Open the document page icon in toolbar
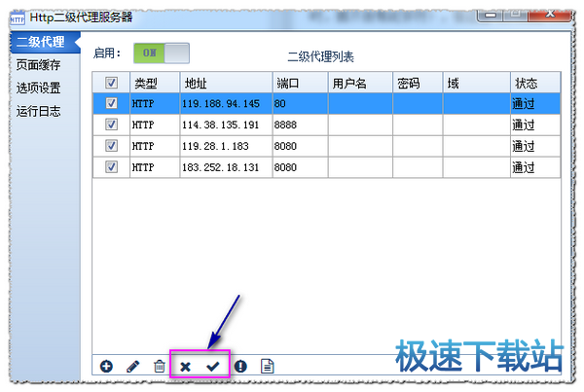584x392 pixels. 267,367
